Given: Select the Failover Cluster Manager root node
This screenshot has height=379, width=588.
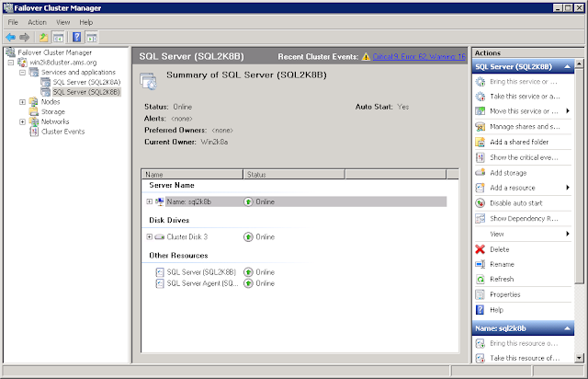Looking at the screenshot, I should coord(55,52).
